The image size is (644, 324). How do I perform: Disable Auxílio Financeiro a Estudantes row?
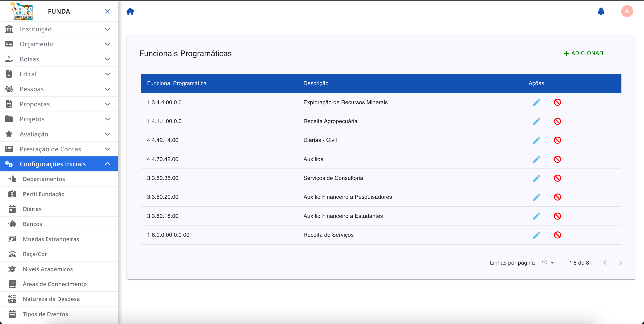tap(557, 216)
